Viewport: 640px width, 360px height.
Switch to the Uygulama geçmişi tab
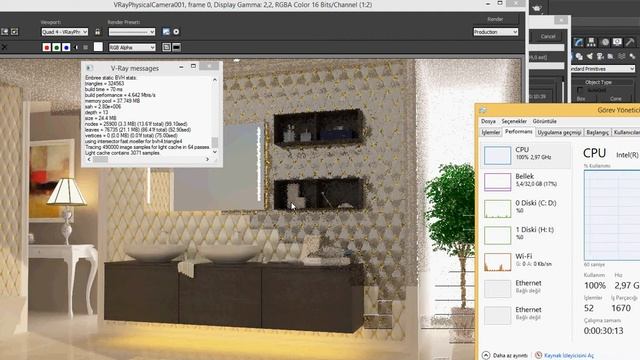pyautogui.click(x=559, y=132)
